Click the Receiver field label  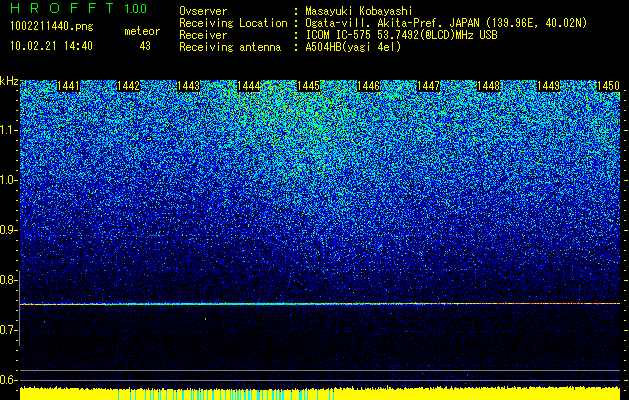click(x=203, y=35)
